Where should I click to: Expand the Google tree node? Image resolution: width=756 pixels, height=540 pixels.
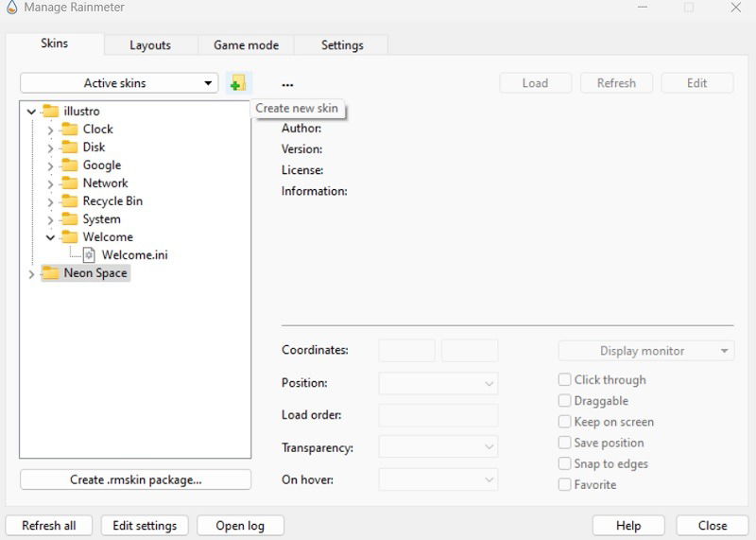tap(50, 166)
